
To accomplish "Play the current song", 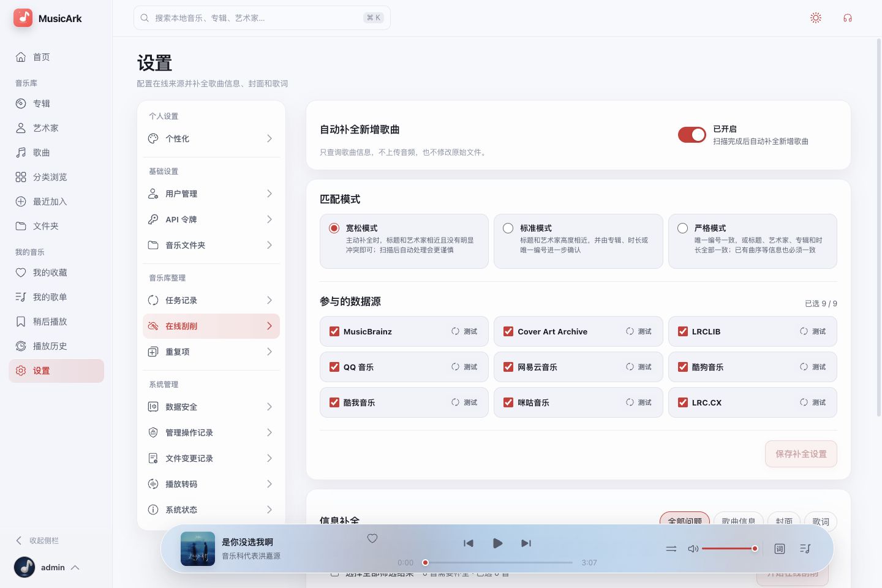I will 497,543.
